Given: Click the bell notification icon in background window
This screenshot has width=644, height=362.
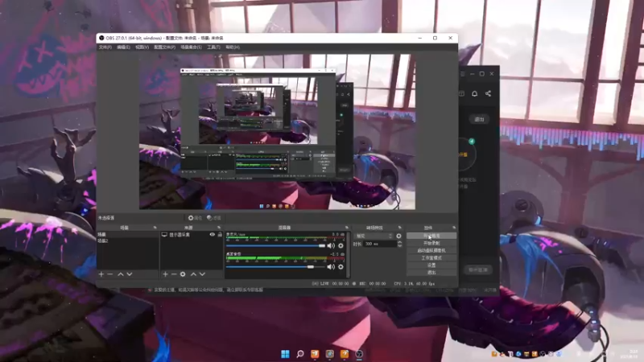Looking at the screenshot, I should click(474, 93).
